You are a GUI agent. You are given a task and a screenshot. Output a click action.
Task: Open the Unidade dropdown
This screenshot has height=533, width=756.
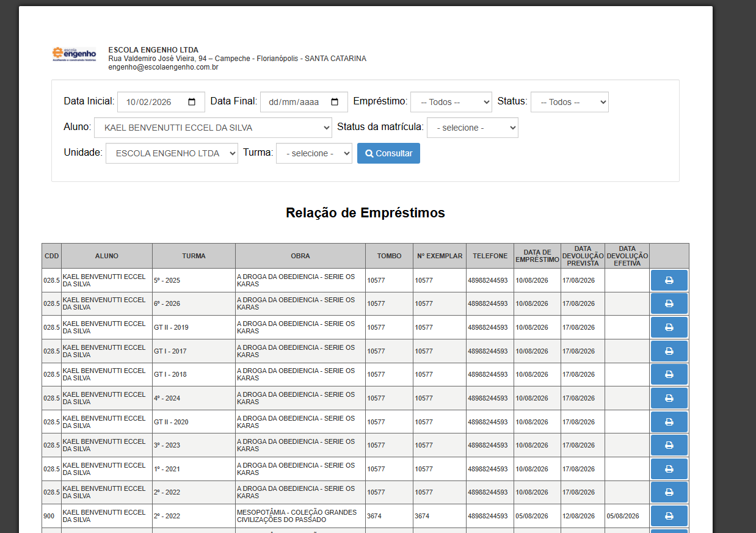pyautogui.click(x=172, y=153)
